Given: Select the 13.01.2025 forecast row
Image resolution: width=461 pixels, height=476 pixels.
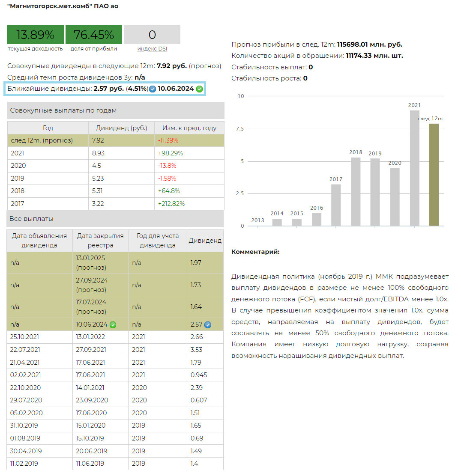Looking at the screenshot, I should 115,263.
